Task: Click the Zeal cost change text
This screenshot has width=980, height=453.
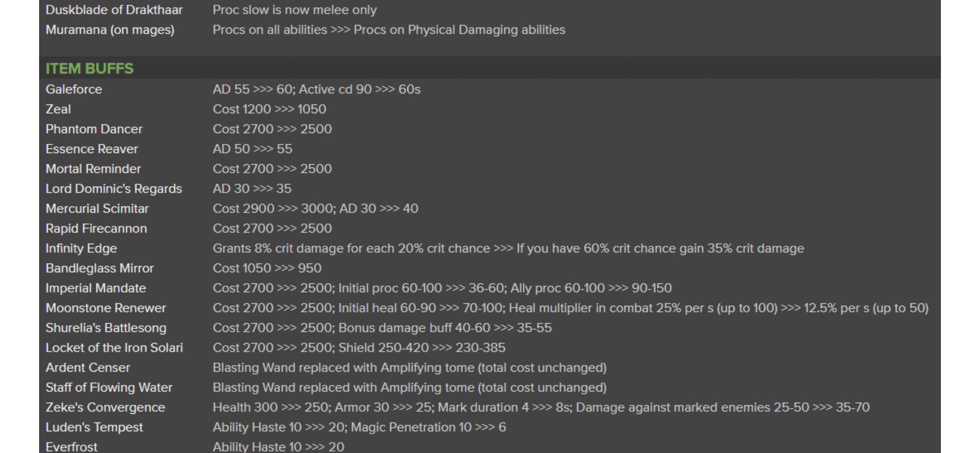Action: click(269, 109)
